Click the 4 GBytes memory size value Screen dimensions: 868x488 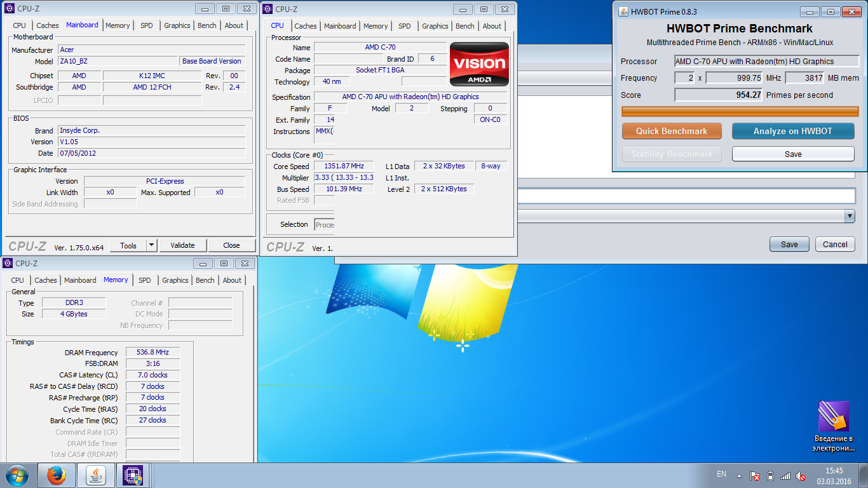74,314
